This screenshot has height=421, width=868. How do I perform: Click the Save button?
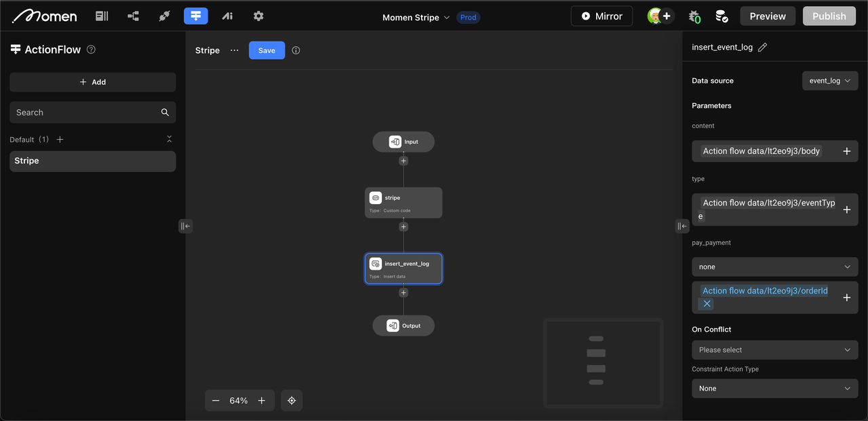point(267,50)
